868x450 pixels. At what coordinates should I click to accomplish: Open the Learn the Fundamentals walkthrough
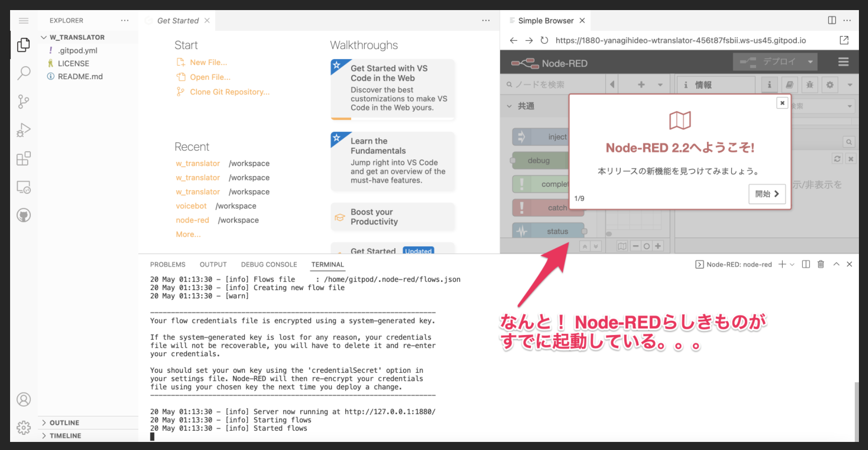point(393,161)
